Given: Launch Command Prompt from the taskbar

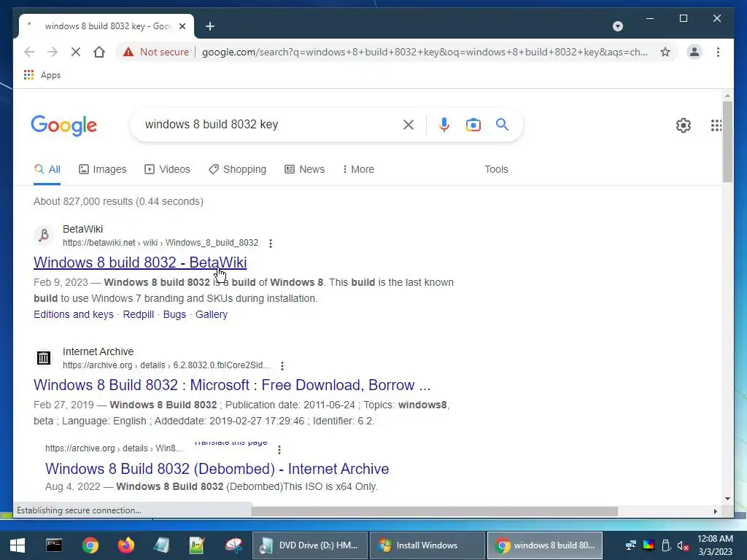Looking at the screenshot, I should pyautogui.click(x=54, y=545).
